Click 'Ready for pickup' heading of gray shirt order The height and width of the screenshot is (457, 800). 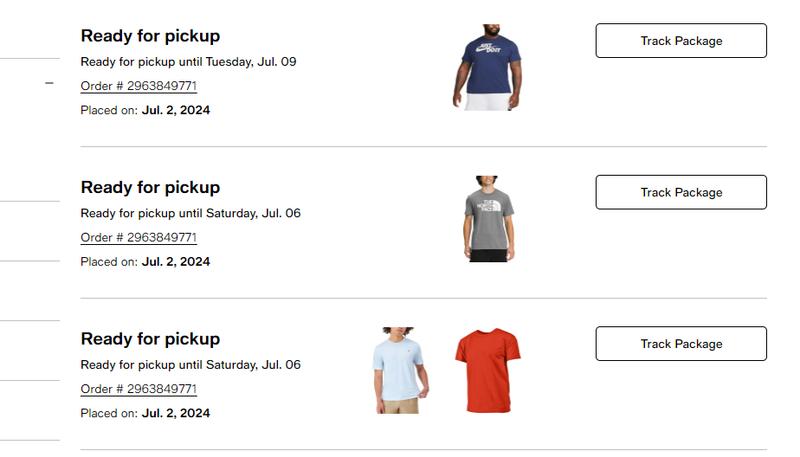coord(150,187)
